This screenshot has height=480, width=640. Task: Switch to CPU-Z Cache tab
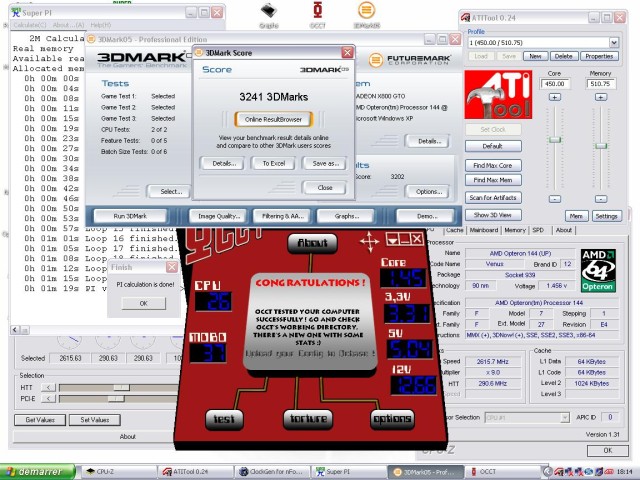click(x=454, y=230)
